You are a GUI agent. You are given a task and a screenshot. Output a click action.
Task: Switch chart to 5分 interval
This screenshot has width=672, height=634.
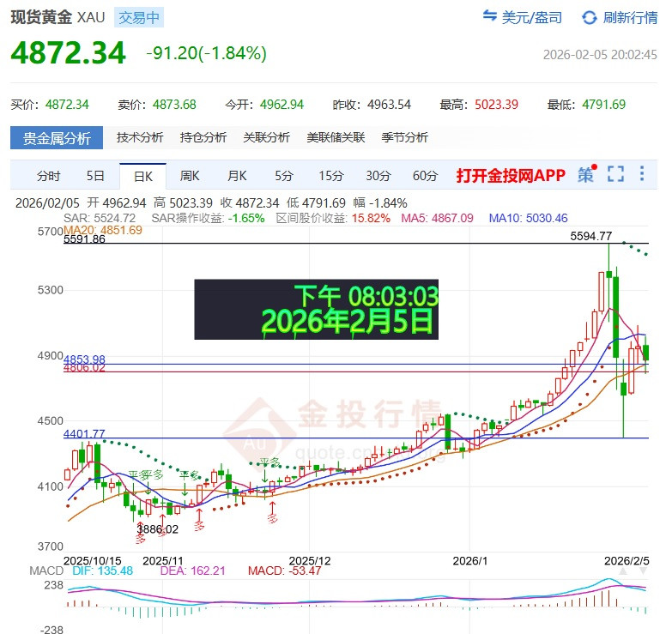284,176
